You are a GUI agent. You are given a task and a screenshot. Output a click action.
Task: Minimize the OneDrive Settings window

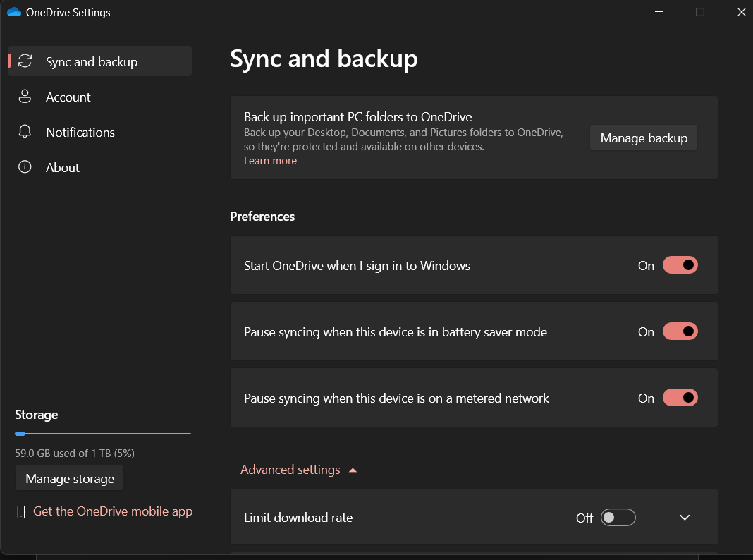pyautogui.click(x=659, y=12)
